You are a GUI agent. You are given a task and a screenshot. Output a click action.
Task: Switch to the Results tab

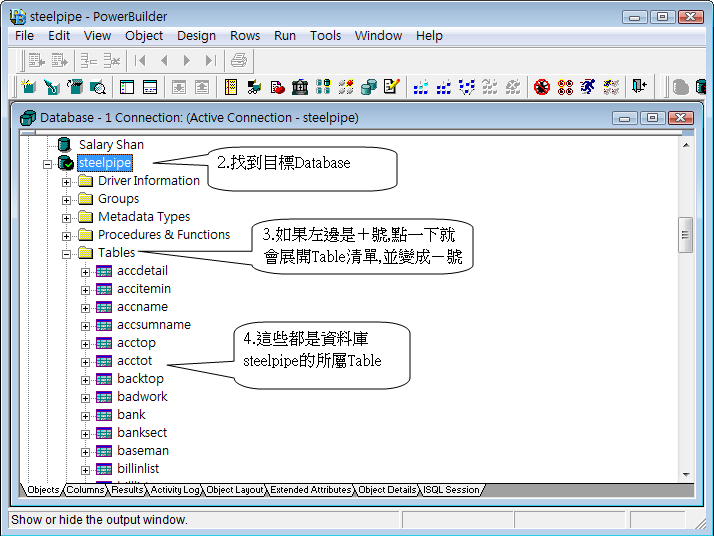[127, 490]
